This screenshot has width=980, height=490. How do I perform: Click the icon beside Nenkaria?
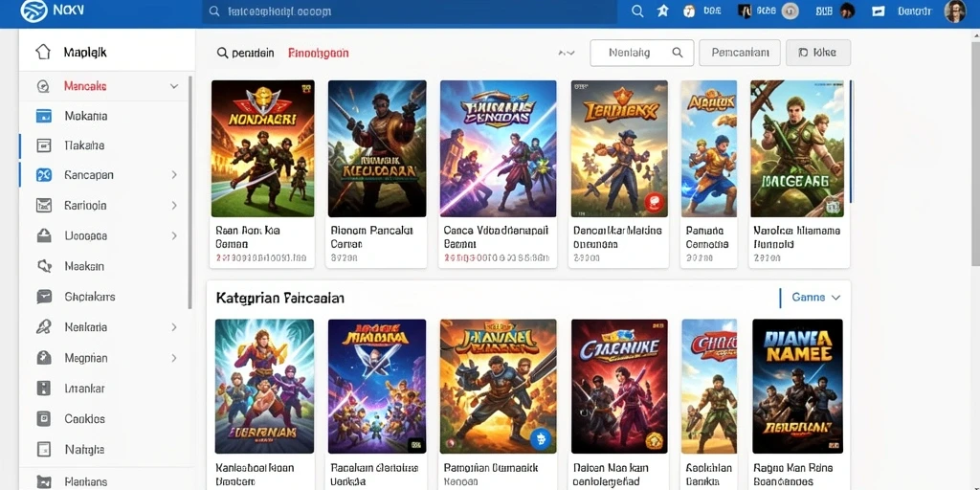pos(44,327)
